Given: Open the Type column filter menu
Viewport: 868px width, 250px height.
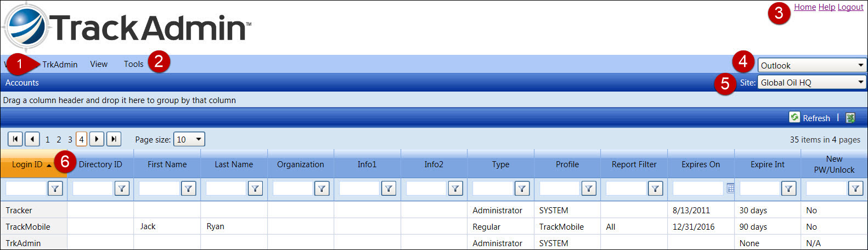Looking at the screenshot, I should [522, 189].
